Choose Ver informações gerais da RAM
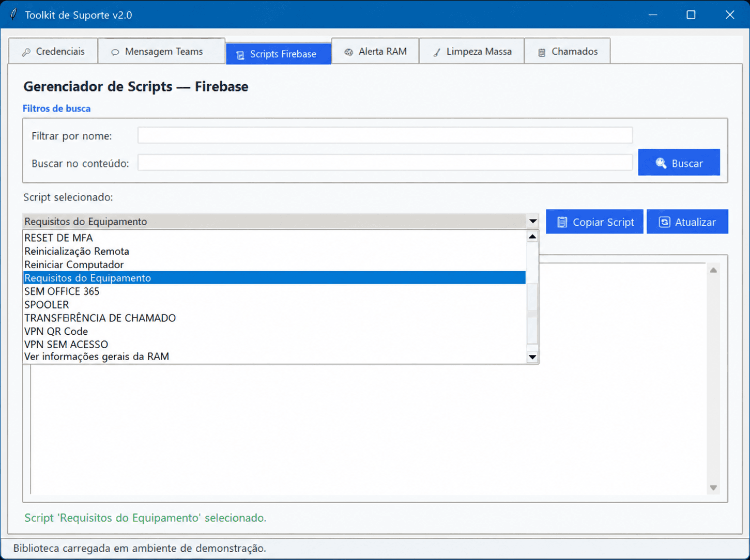This screenshot has height=560, width=750. coord(274,356)
